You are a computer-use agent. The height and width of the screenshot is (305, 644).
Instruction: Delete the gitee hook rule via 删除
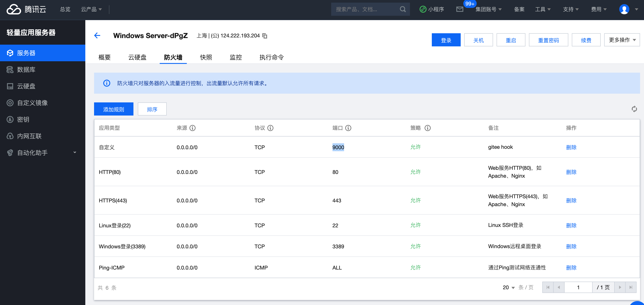click(x=571, y=147)
